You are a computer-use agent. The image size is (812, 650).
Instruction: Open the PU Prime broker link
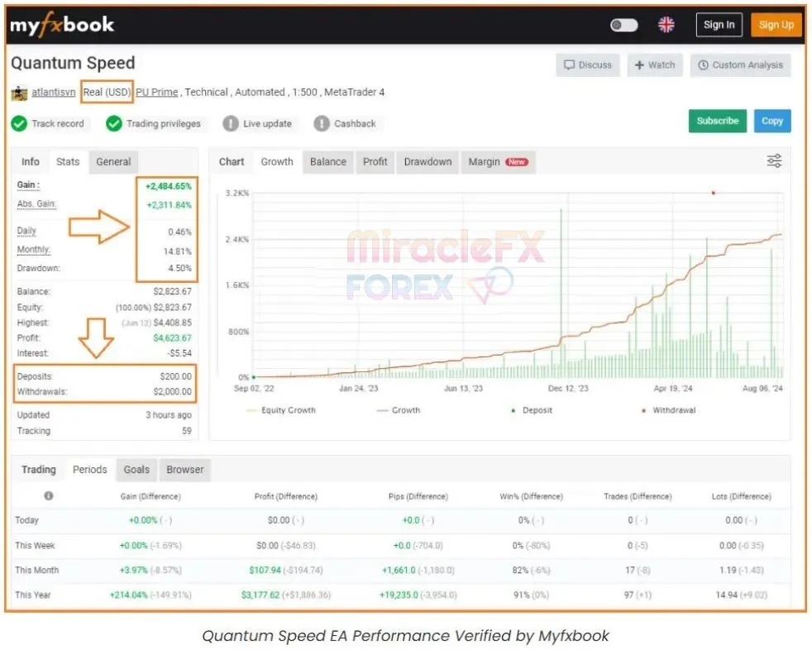(157, 93)
